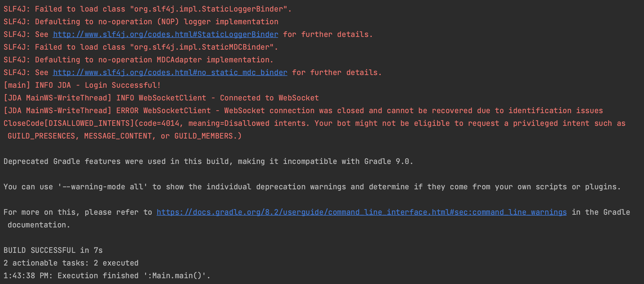This screenshot has height=284, width=644.
Task: Open the Gradle command line warnings link
Action: tap(361, 212)
